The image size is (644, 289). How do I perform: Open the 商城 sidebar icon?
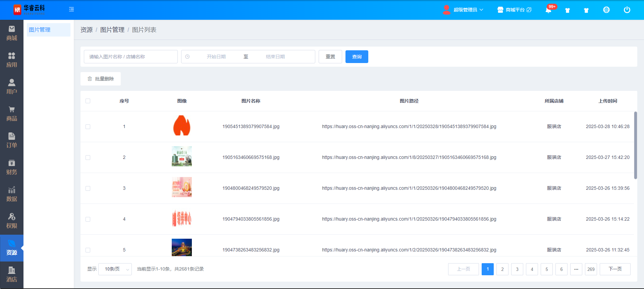pyautogui.click(x=12, y=33)
